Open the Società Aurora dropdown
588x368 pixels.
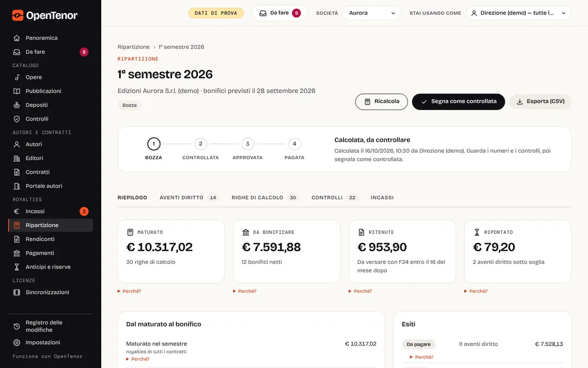(372, 13)
